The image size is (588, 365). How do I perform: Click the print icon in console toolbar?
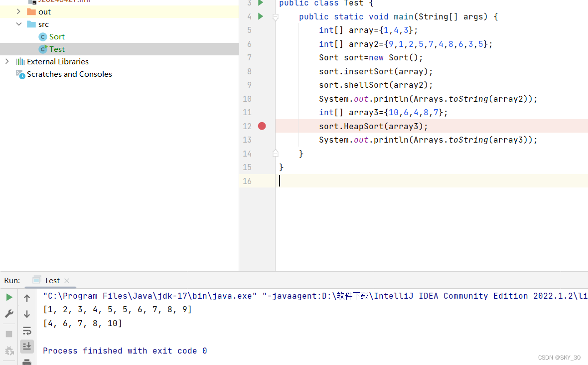[x=27, y=362]
